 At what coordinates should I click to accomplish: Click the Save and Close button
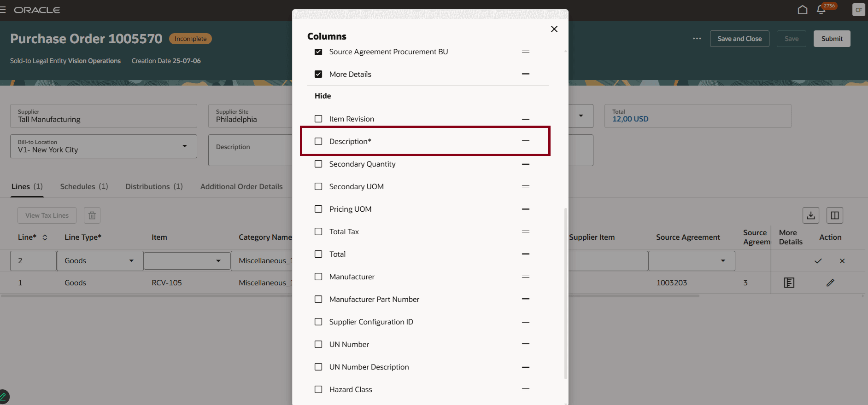[739, 39]
